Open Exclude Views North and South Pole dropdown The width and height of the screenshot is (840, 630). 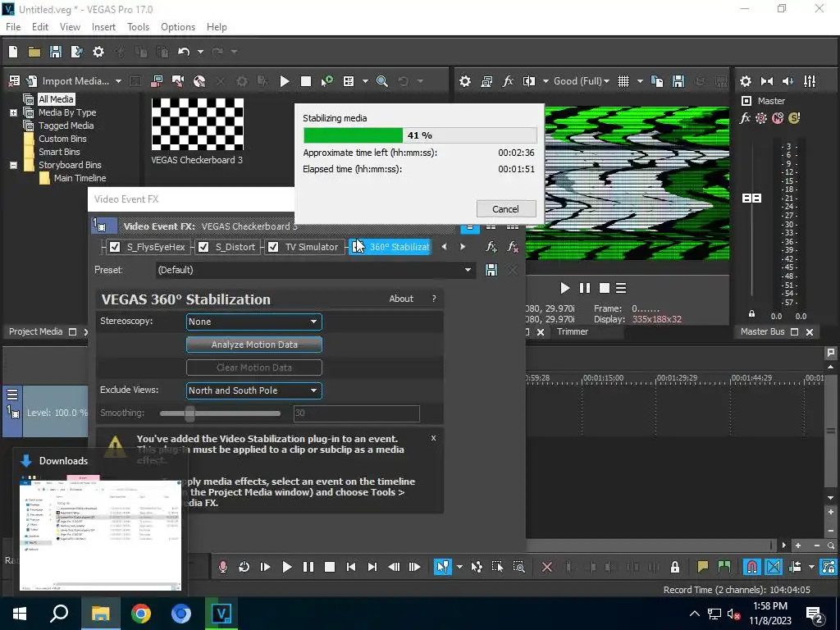pos(254,390)
